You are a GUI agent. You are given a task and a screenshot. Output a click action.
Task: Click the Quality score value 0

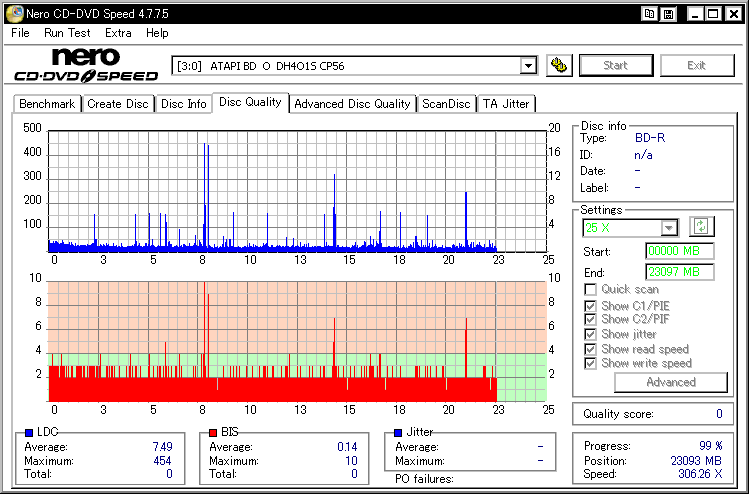tap(719, 414)
